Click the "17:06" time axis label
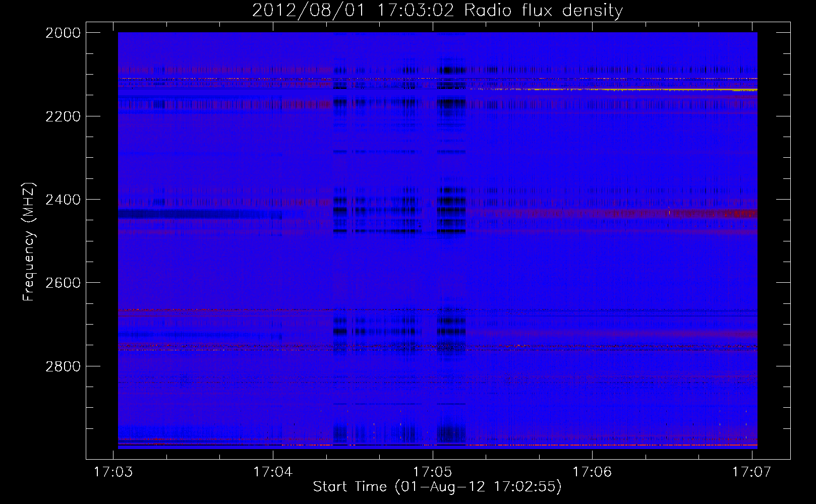The width and height of the screenshot is (816, 504). coord(592,472)
